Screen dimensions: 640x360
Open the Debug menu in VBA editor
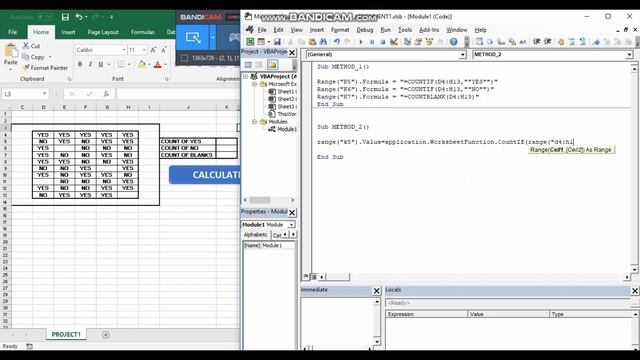pyautogui.click(x=364, y=30)
